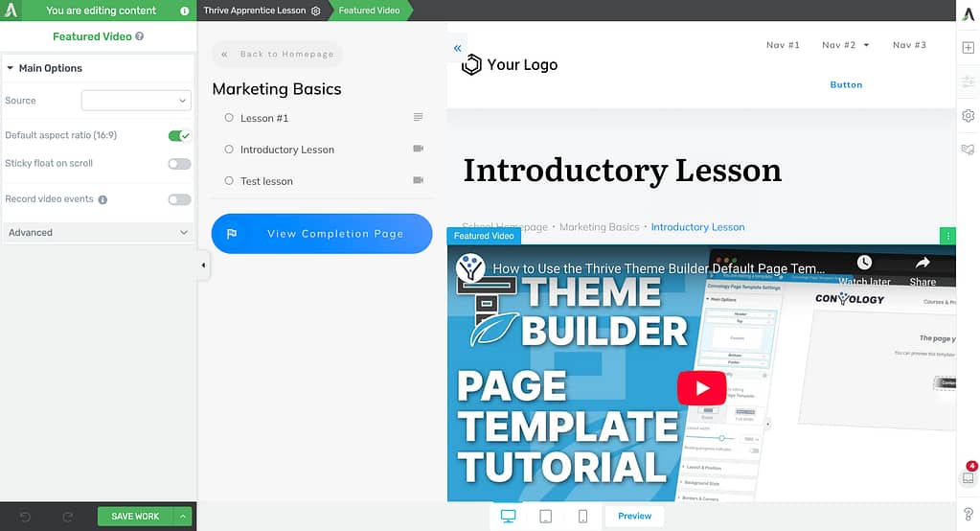Expand the Advanced section
The image size is (980, 531).
[98, 233]
